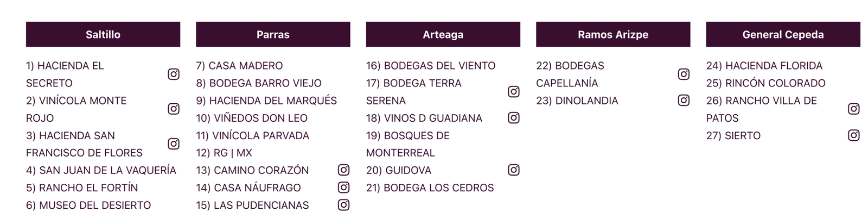
Task: Open Instagram icon for Dinolandia
Action: click(x=684, y=100)
